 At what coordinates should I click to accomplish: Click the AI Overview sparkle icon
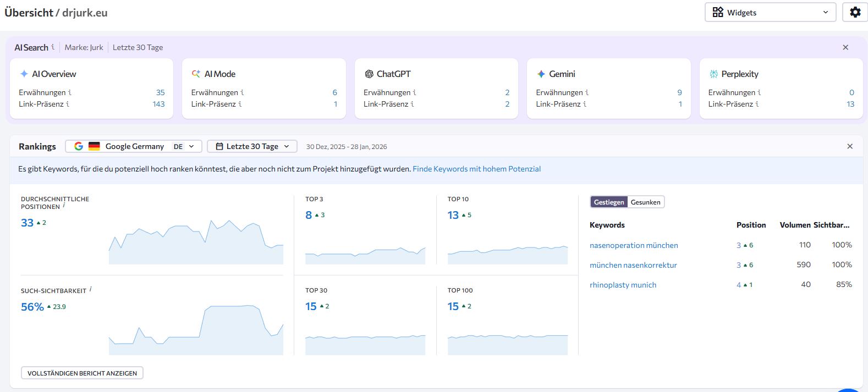24,74
